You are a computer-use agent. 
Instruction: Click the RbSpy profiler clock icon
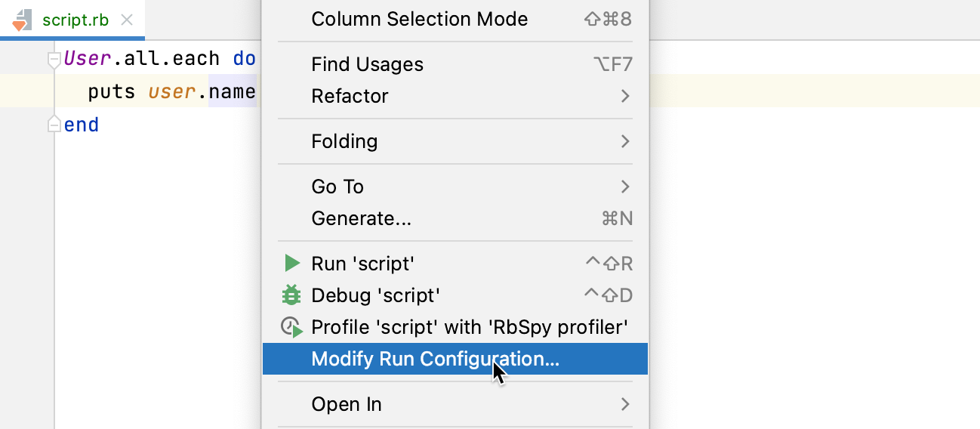pos(291,327)
